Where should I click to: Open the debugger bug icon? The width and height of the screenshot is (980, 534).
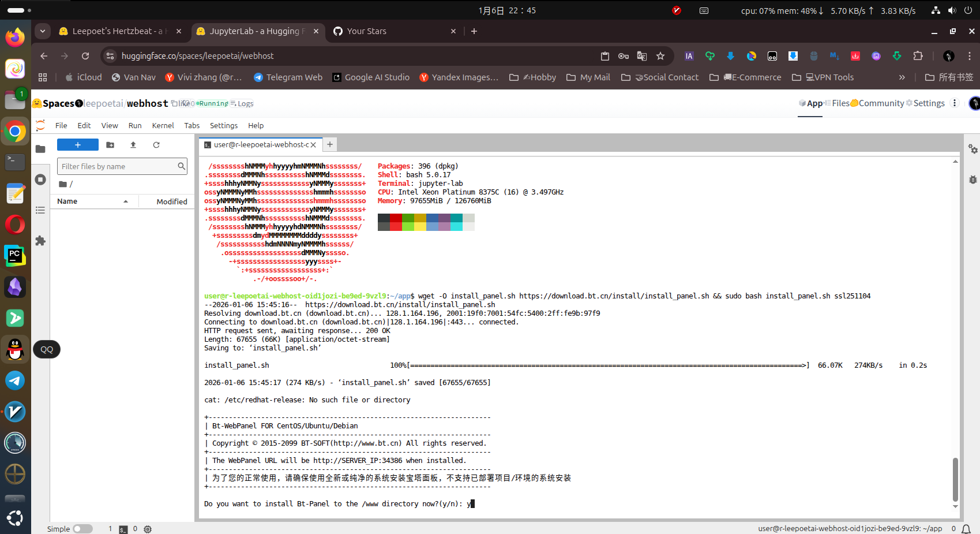click(973, 180)
